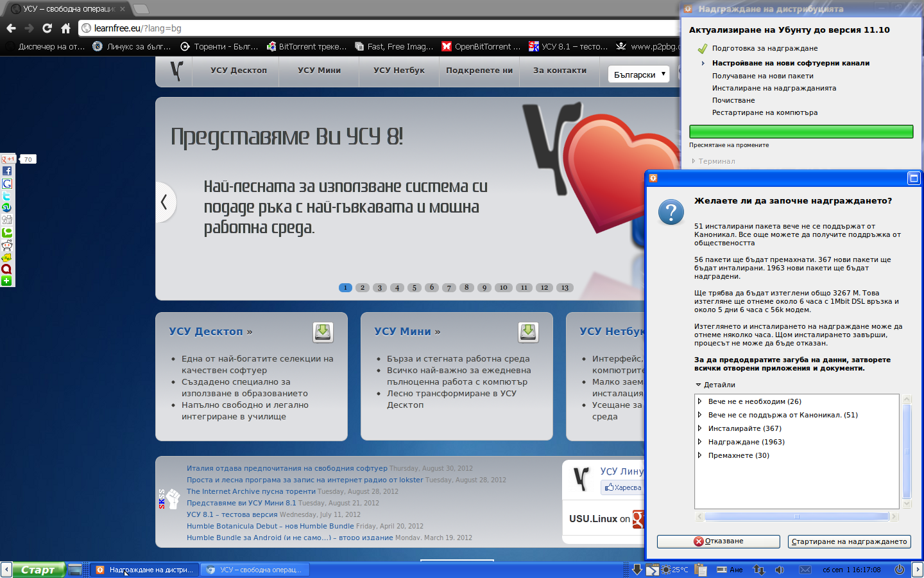Click the details list horizontal scrollbar
924x578 pixels.
pyautogui.click(x=796, y=516)
